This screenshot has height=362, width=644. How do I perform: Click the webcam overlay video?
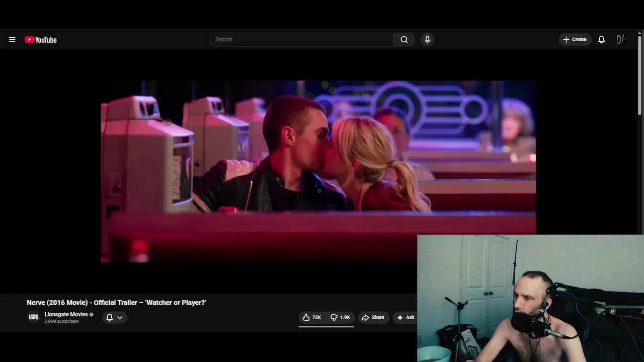tap(530, 298)
